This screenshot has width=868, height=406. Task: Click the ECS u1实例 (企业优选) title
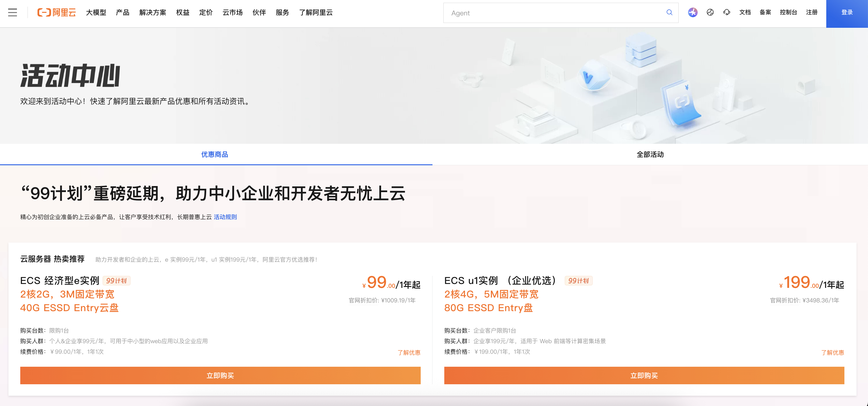[500, 280]
